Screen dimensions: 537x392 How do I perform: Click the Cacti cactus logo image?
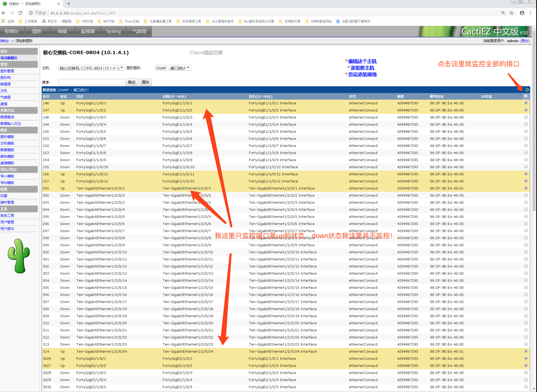pos(19,256)
